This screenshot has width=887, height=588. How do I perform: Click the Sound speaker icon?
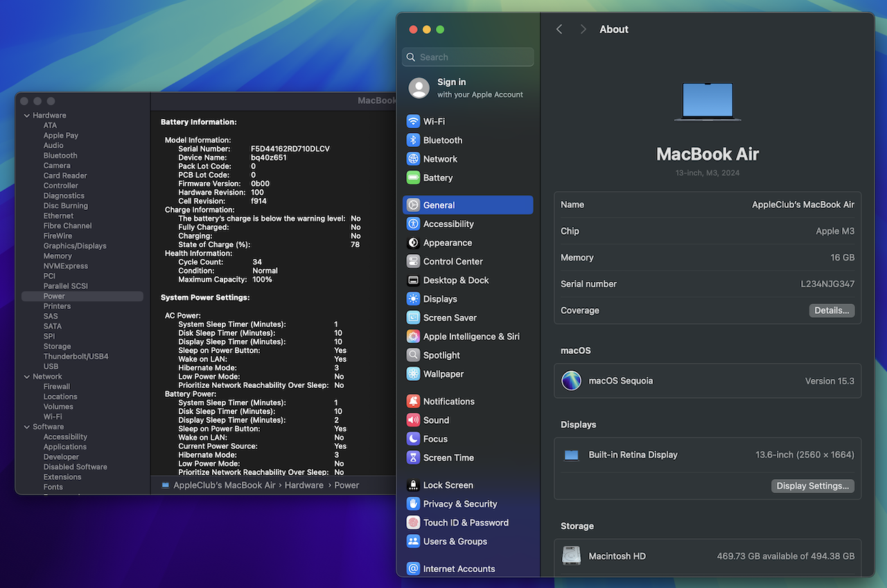[x=413, y=420]
